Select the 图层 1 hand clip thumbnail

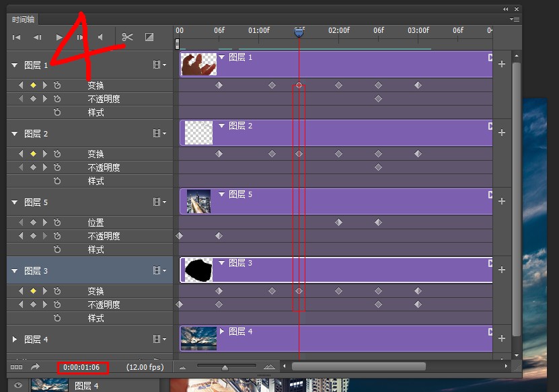[199, 64]
